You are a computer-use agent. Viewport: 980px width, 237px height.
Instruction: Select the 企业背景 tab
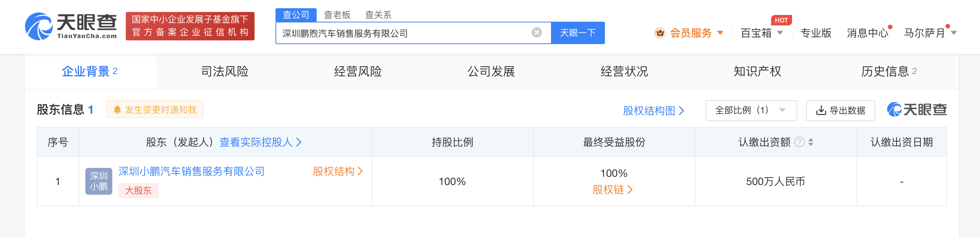coord(91,71)
